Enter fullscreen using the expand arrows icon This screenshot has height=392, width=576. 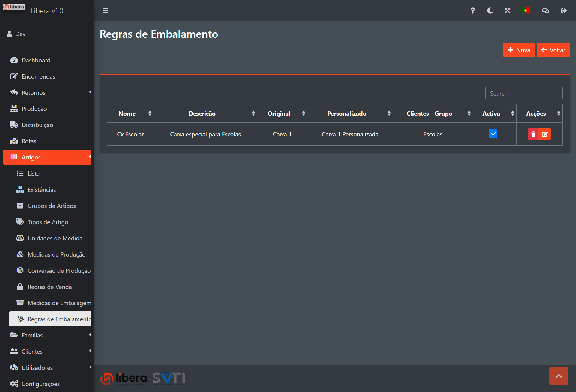(x=508, y=11)
